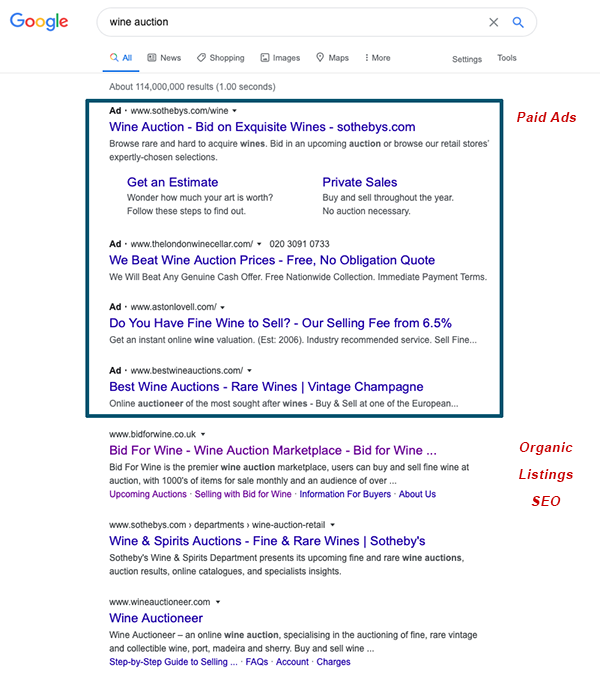Click the www.sothebys.com/wine ad URL
This screenshot has height=674, width=600.
click(179, 111)
